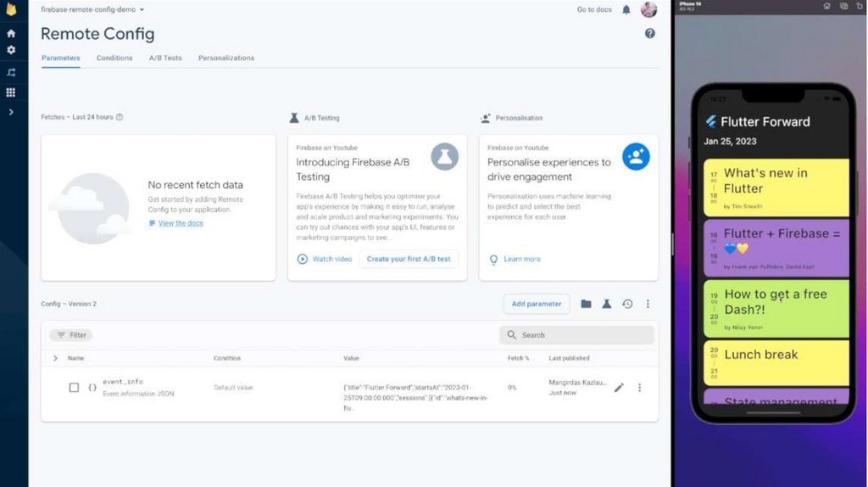Click the Name column header

pyautogui.click(x=75, y=359)
